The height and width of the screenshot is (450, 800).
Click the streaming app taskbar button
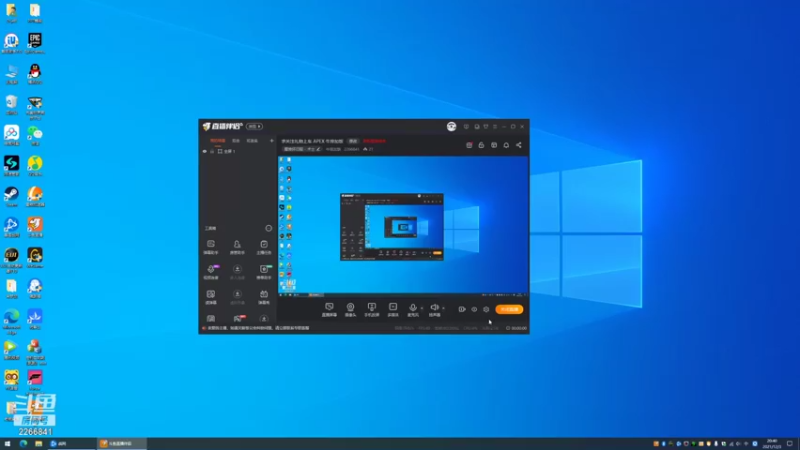click(x=121, y=444)
